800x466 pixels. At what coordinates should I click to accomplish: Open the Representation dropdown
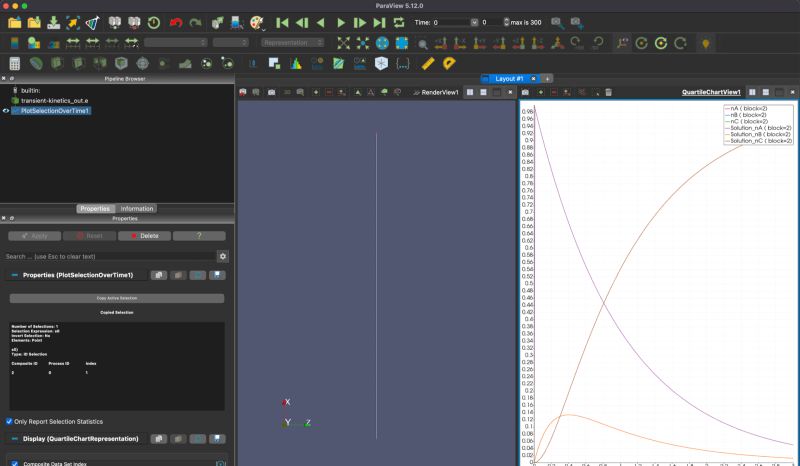tap(293, 43)
